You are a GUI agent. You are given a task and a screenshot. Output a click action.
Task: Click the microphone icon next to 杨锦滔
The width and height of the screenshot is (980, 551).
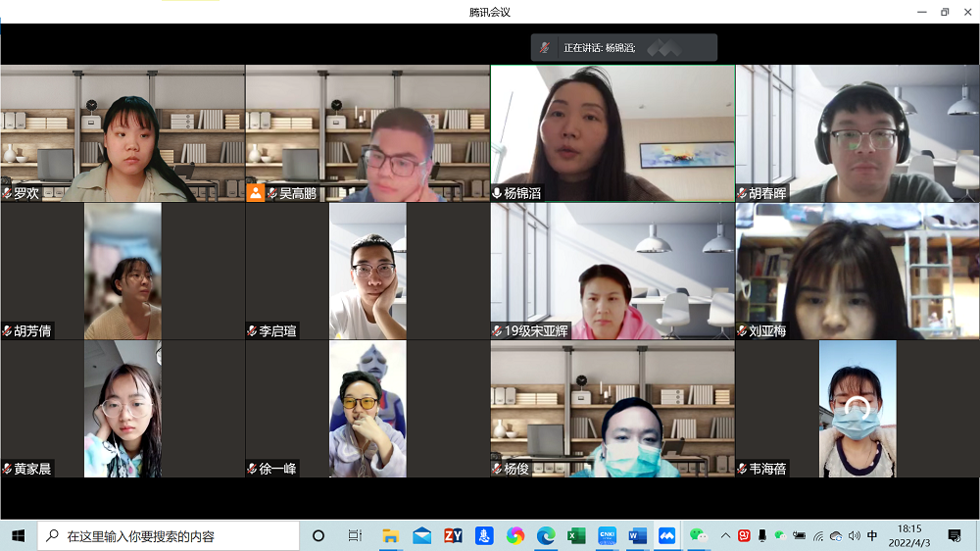[497, 194]
